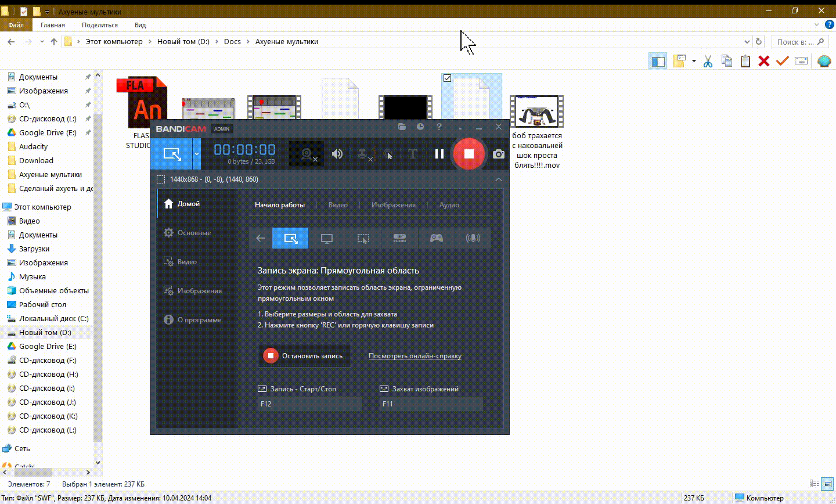The height and width of the screenshot is (504, 836).
Task: Choose the Fullscreen monitor recording mode
Action: 327,238
